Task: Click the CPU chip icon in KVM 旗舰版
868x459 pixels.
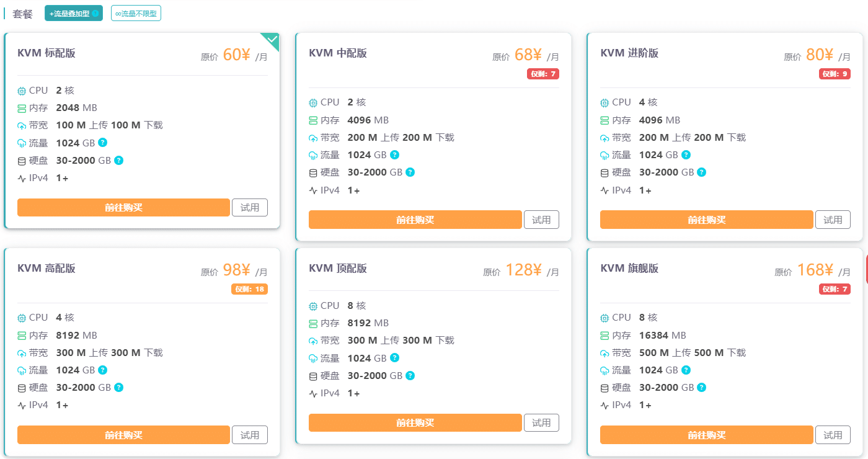Action: point(604,318)
